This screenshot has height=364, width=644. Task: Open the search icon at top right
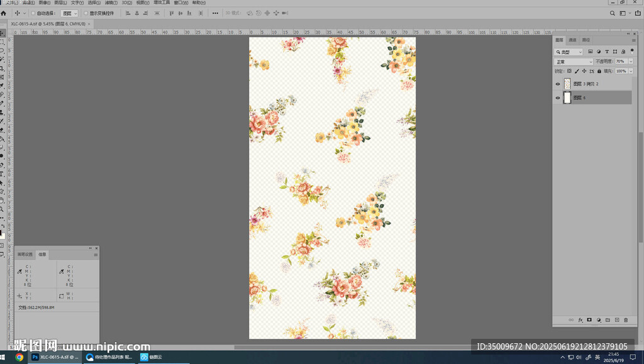click(613, 13)
